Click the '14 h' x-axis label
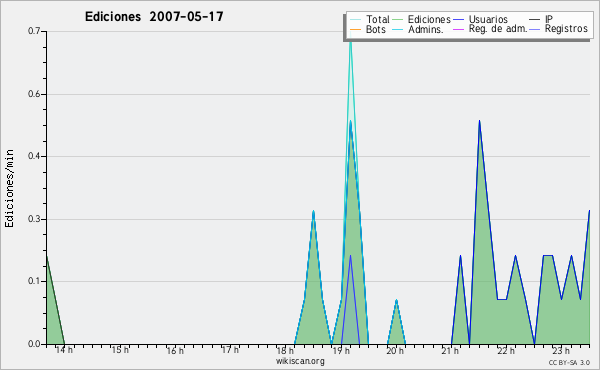600x370 pixels. click(64, 350)
